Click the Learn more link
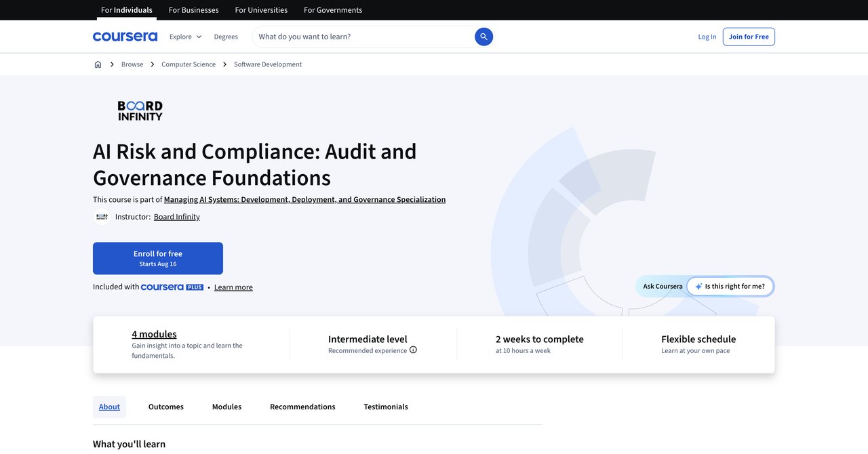The width and height of the screenshot is (868, 454). (x=233, y=287)
